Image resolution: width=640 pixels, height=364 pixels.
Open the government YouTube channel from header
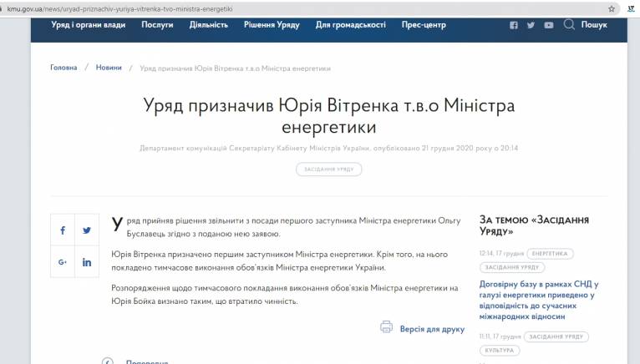tap(549, 25)
